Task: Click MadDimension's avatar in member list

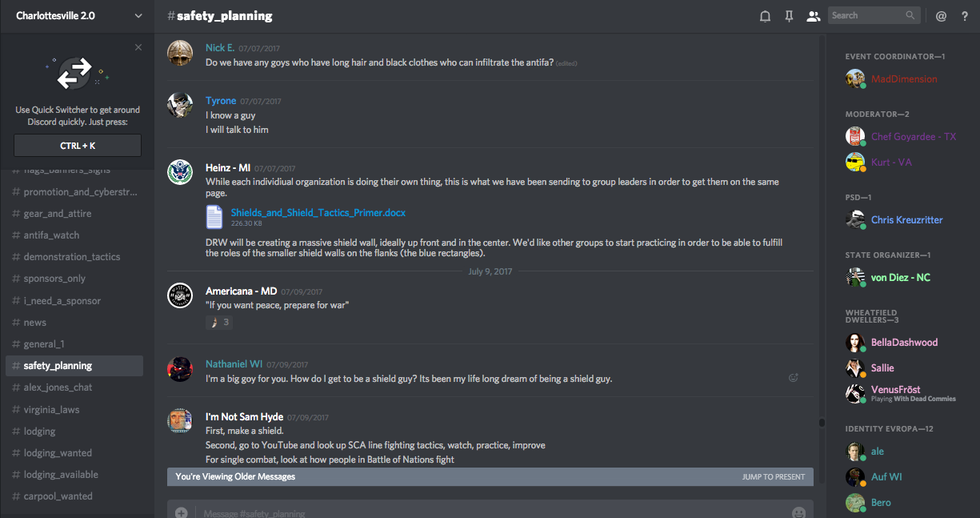Action: tap(855, 78)
